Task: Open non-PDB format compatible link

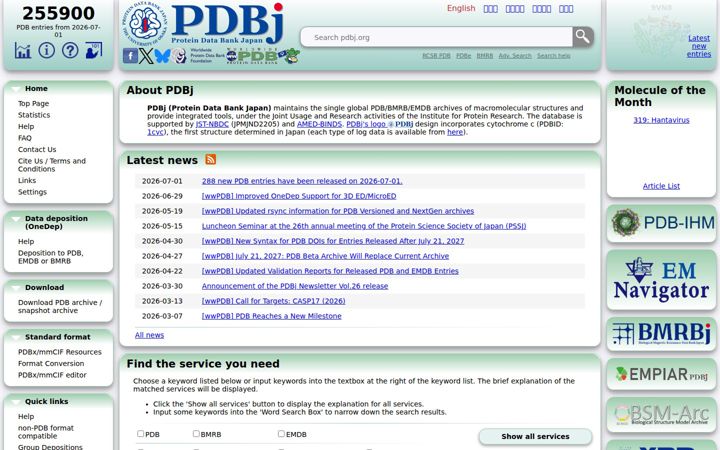Action: point(46,432)
